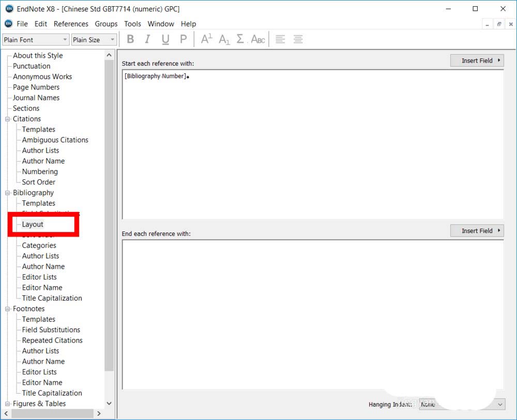Open Plain Font dropdown
This screenshot has height=420, width=517.
point(36,40)
